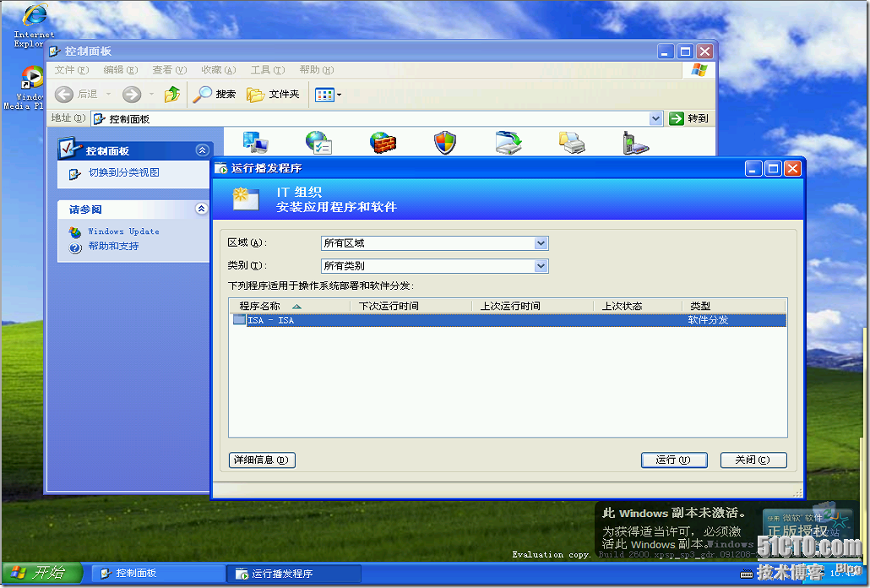Click 切换到分类视图 link
The width and height of the screenshot is (870, 588).
click(123, 172)
